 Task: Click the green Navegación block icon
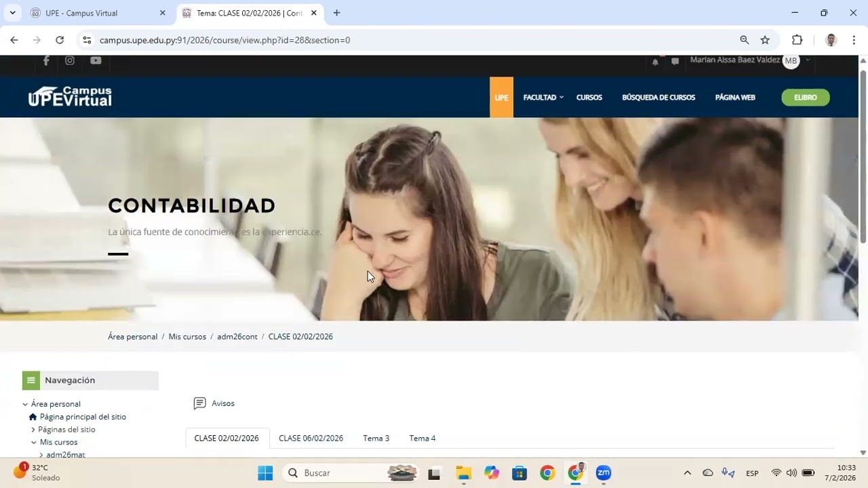tap(31, 380)
